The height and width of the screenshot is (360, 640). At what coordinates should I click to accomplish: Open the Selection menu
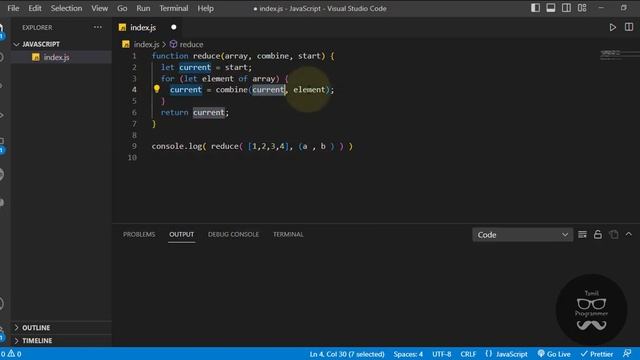pyautogui.click(x=66, y=8)
